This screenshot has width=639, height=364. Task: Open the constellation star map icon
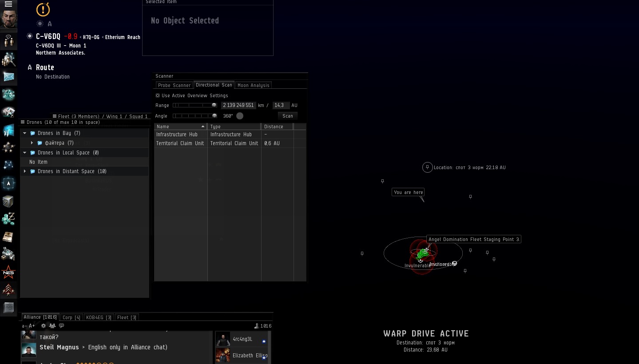click(8, 166)
